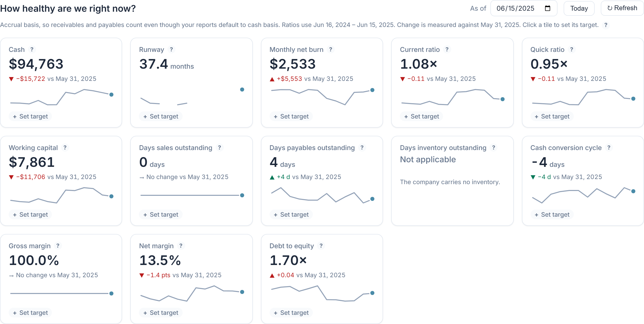Show help for Days payables outstanding
Viewport: 644px width, 324px height.
click(x=362, y=148)
